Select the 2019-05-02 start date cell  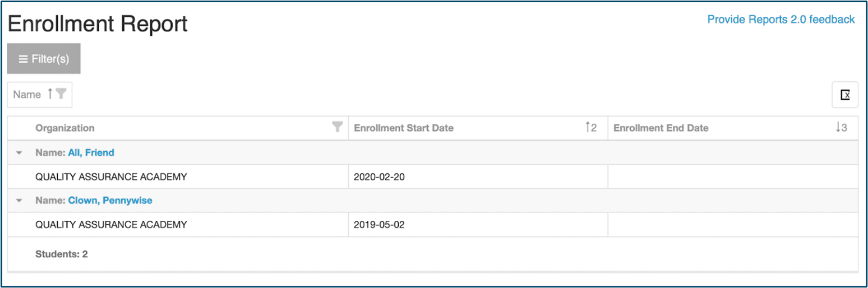[x=379, y=225]
